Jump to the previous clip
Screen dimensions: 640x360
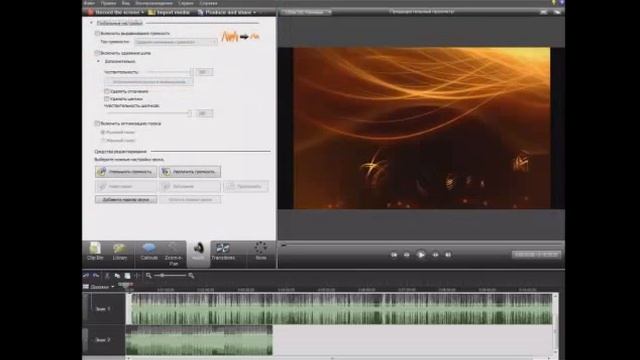click(x=394, y=255)
